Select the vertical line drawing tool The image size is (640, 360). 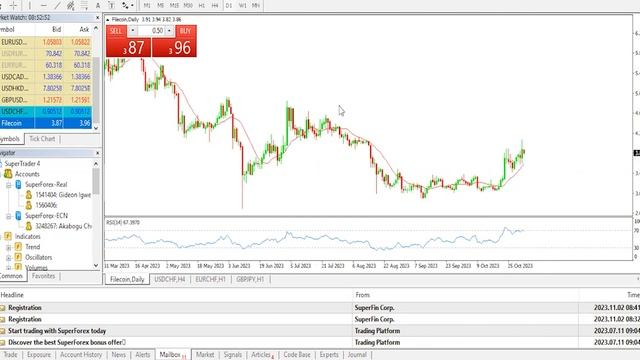[30, 5]
